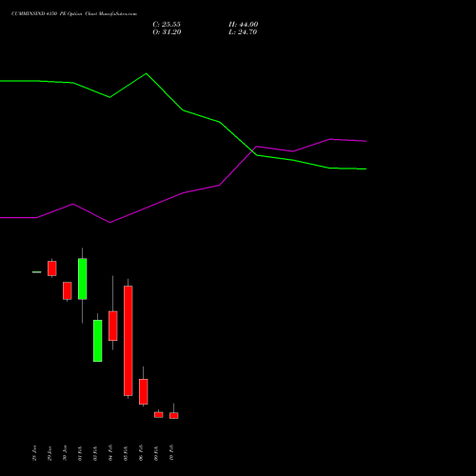This screenshot has width=476, height=476.
Task: Click the CUMMINSIND 4150 PE Options Chart title
Action: coord(74,14)
